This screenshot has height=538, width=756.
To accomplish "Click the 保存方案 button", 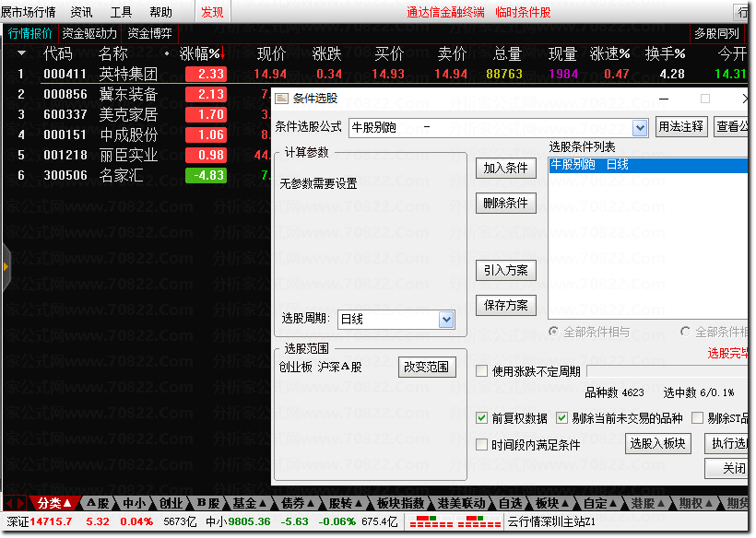I will pyautogui.click(x=506, y=305).
